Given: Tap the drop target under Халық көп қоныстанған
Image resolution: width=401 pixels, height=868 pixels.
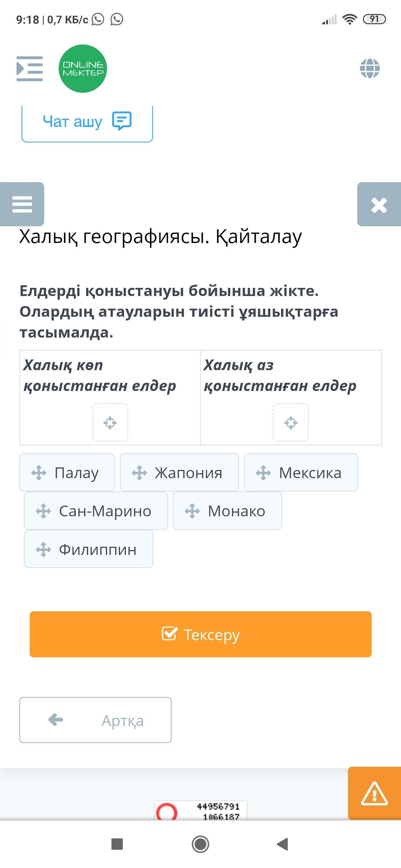Looking at the screenshot, I should pyautogui.click(x=110, y=423).
